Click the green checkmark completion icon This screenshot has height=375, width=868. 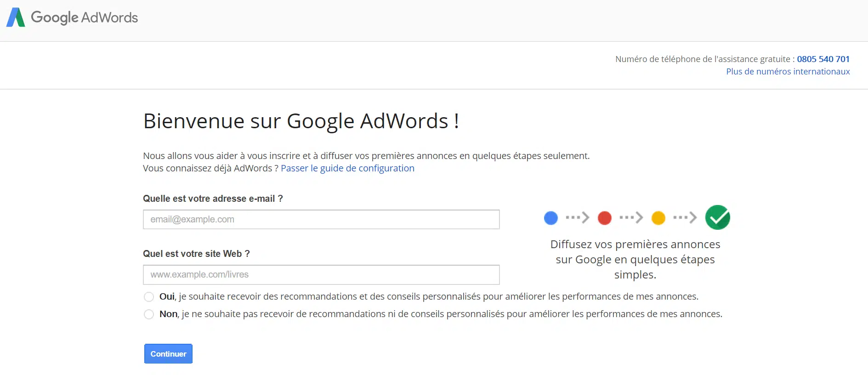tap(717, 217)
